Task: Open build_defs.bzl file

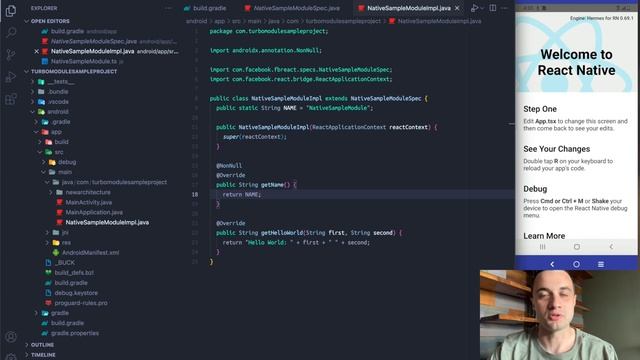Action: click(x=74, y=273)
